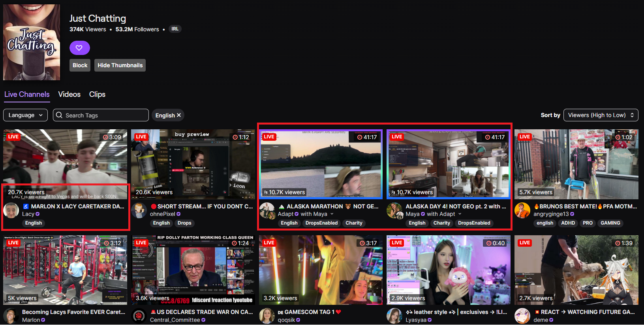
Task: Open the Viewers (High to Low) sort dropdown
Action: point(601,115)
